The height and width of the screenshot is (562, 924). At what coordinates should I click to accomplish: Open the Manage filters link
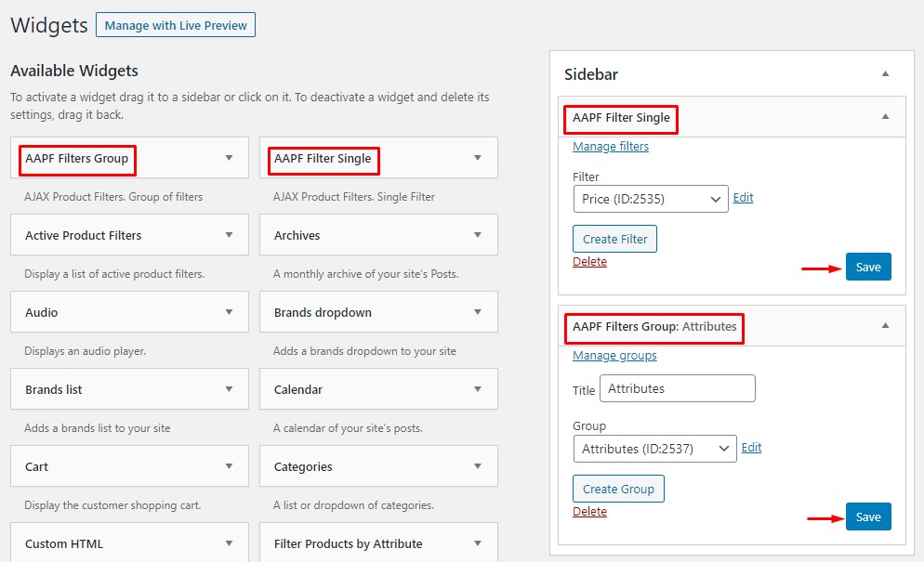point(611,146)
